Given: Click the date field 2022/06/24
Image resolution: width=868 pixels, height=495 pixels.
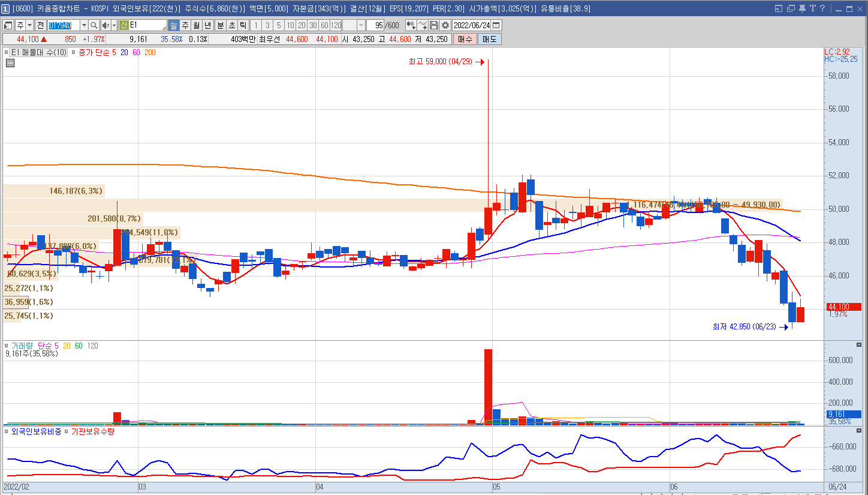Looking at the screenshot, I should coord(472,25).
